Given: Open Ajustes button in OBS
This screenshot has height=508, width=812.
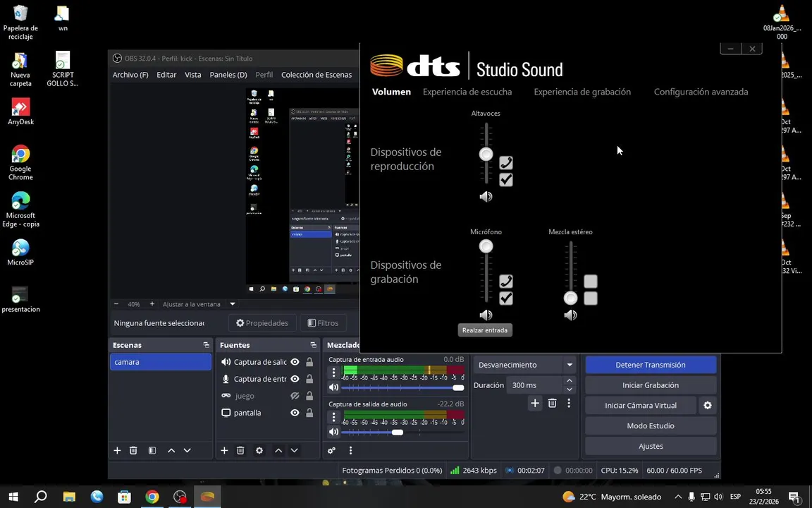Looking at the screenshot, I should tap(651, 446).
